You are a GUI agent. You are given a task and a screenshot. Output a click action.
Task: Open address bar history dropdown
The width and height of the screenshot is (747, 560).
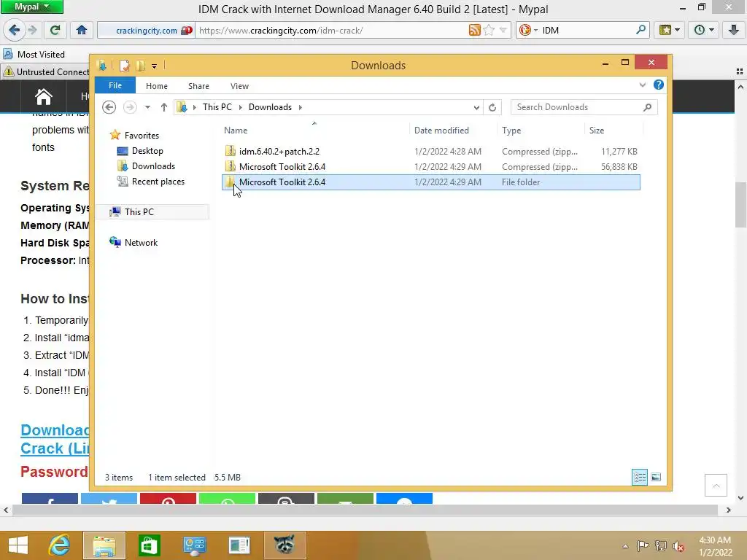(x=476, y=108)
